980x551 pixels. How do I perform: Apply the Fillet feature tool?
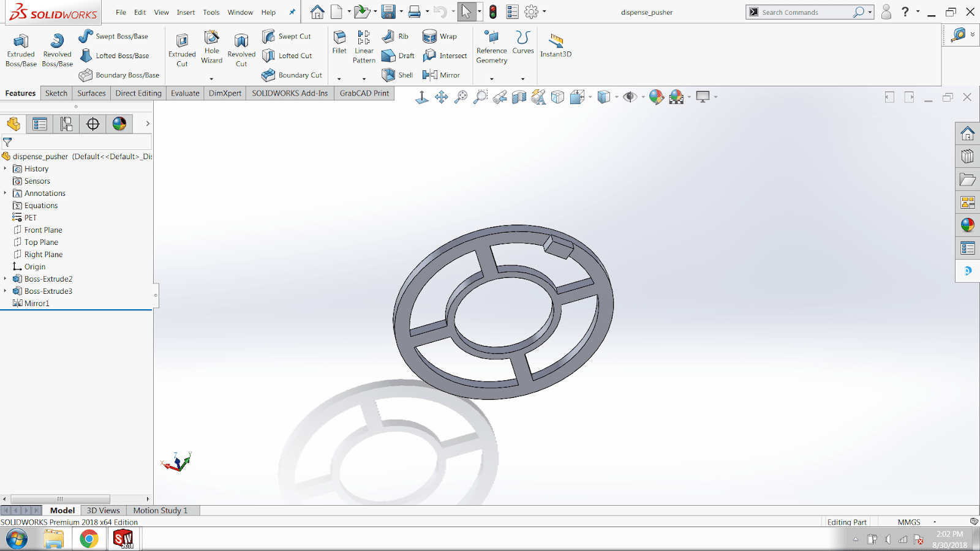[x=339, y=42]
